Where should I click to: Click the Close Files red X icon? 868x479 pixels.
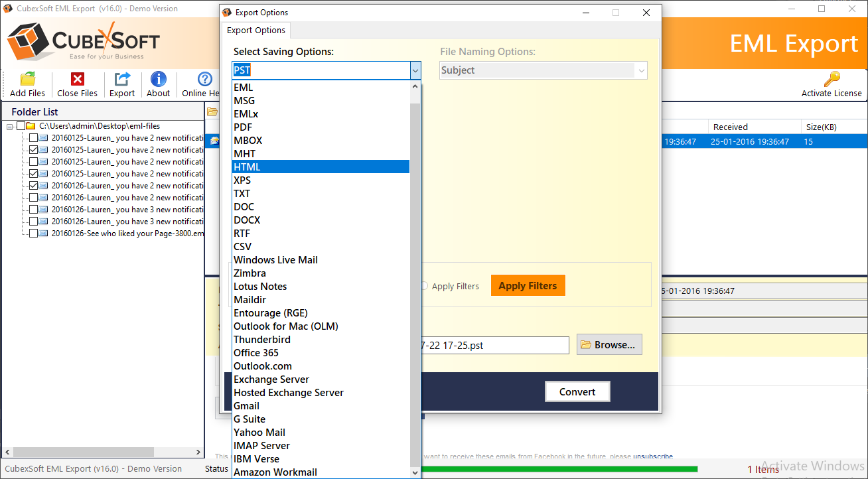[78, 80]
